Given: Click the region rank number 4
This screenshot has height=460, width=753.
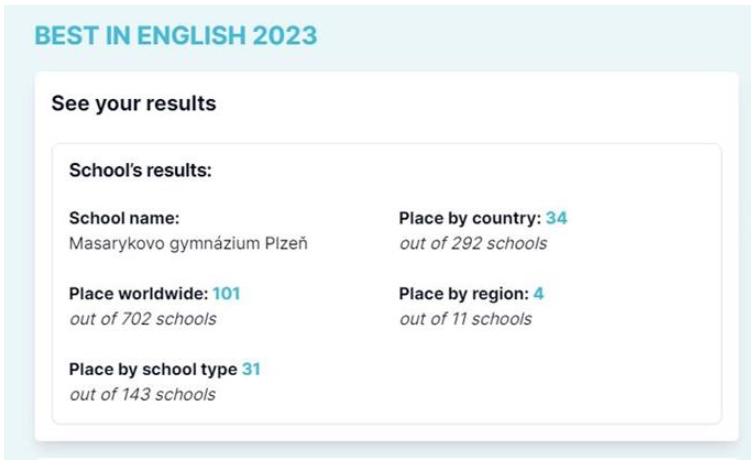Looking at the screenshot, I should coord(538,293).
